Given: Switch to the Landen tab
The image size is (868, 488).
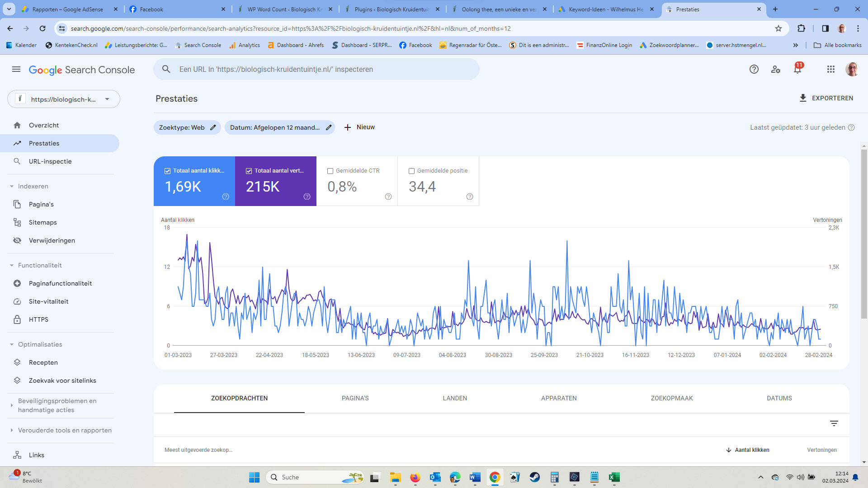Looking at the screenshot, I should click(455, 398).
